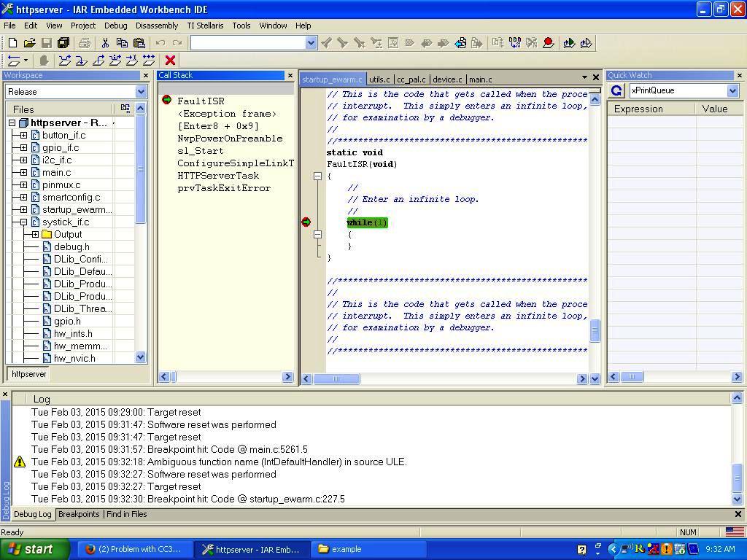The image size is (747, 560).
Task: Click the Step Out debug icon
Action: tap(98, 61)
